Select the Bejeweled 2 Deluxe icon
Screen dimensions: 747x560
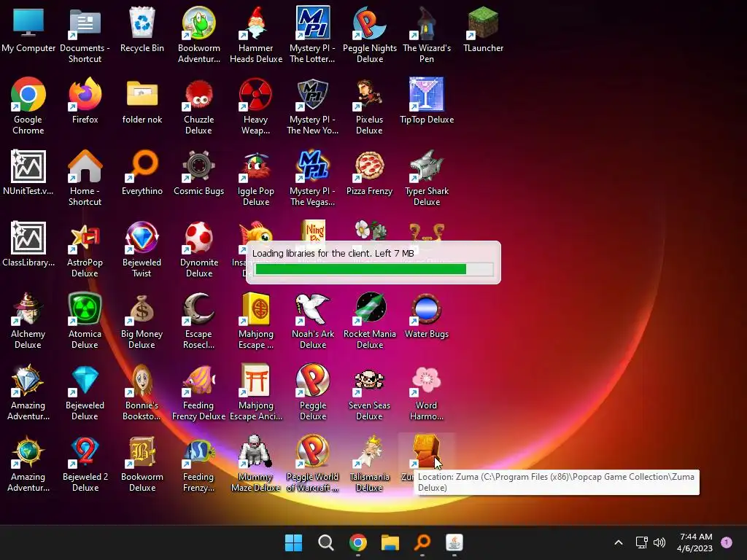[85, 451]
